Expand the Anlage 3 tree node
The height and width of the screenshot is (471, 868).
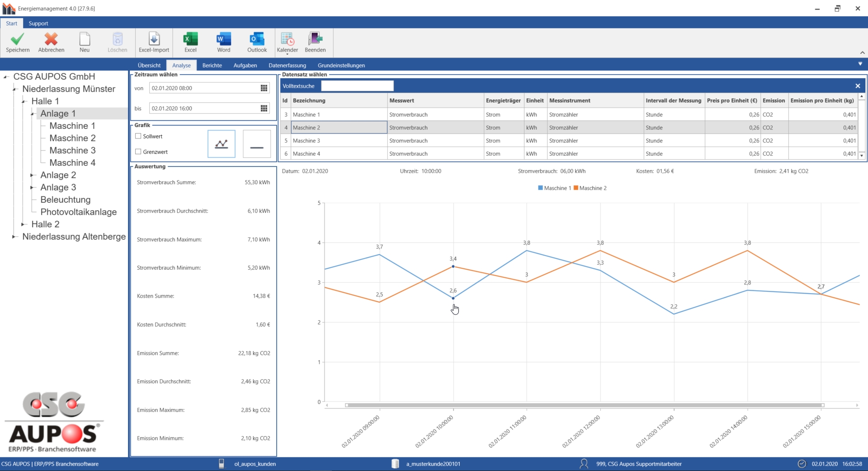[33, 187]
